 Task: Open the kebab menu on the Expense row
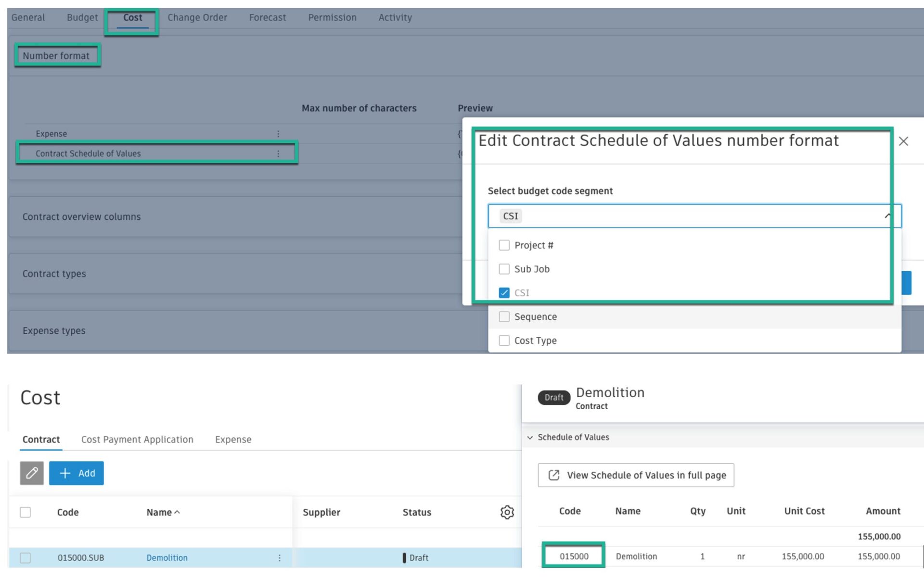click(278, 133)
